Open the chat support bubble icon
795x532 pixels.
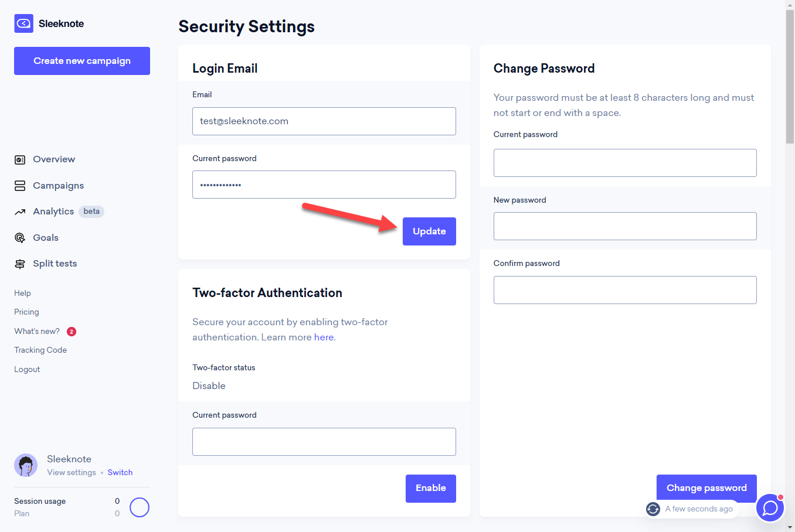(x=770, y=508)
